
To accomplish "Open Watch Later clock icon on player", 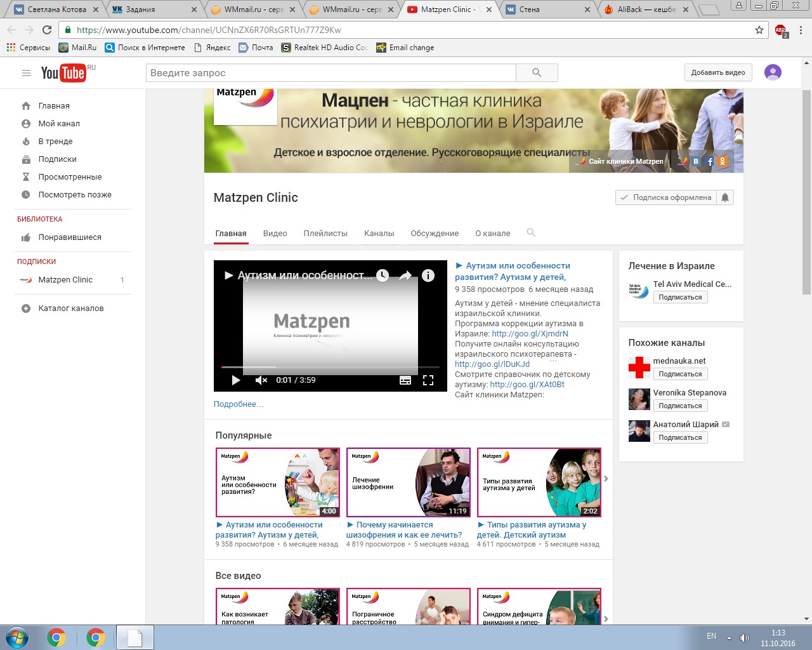I will coord(383,275).
